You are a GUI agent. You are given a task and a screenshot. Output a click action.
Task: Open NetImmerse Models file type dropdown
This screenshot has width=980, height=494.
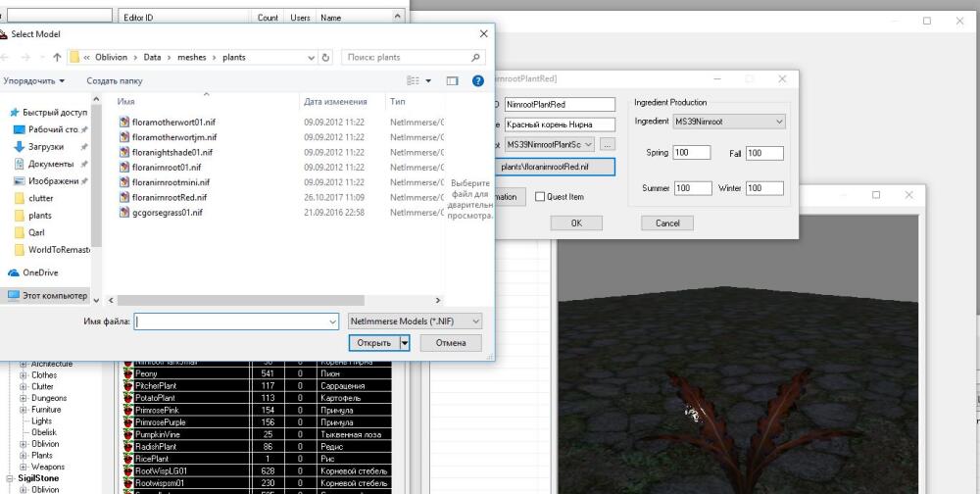(415, 321)
